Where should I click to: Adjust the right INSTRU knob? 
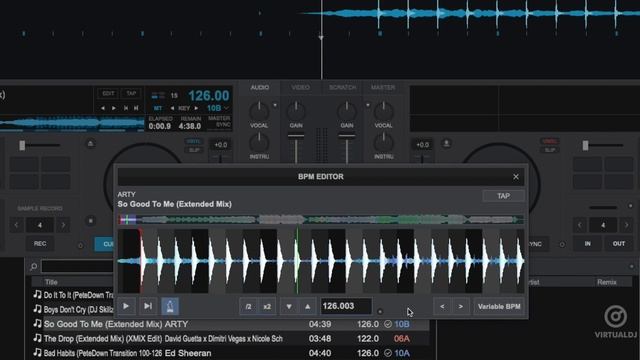[x=383, y=143]
